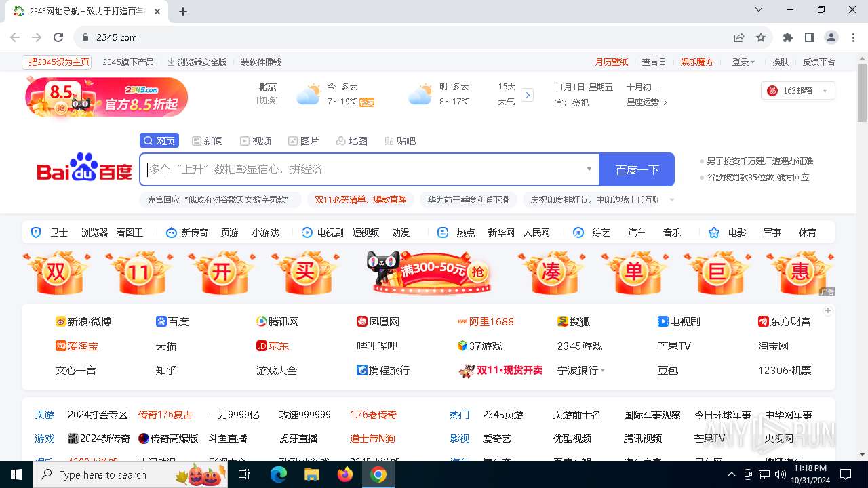This screenshot has height=488, width=868.
Task: Open Microsoft Edge from the taskbar
Action: tap(279, 474)
